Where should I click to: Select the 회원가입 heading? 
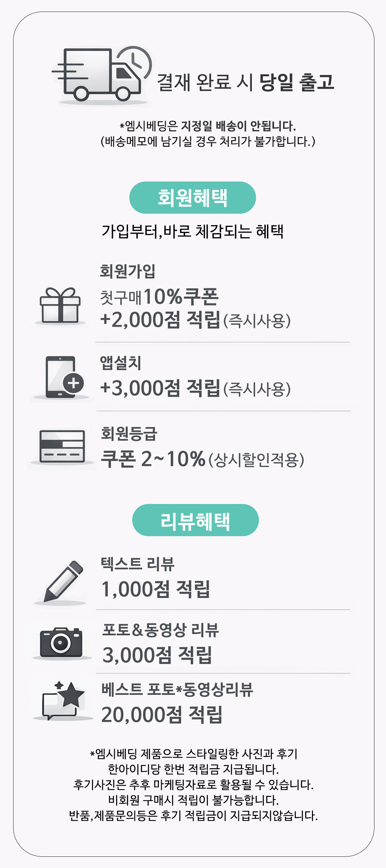coord(127,271)
